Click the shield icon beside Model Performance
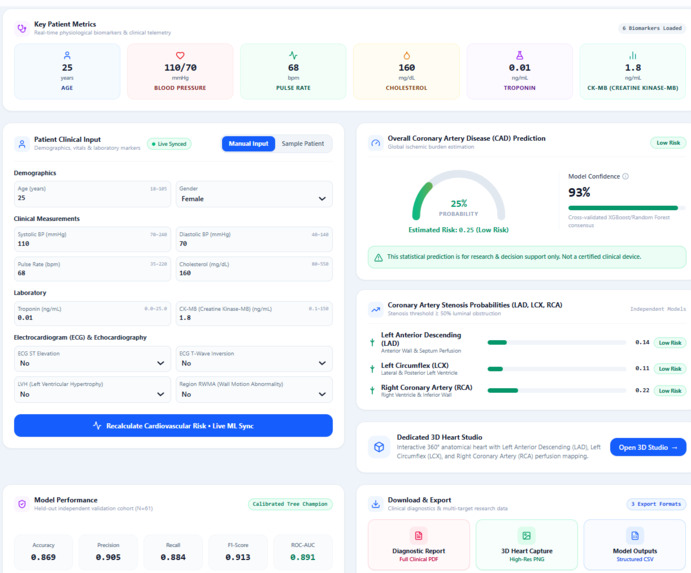 point(22,504)
